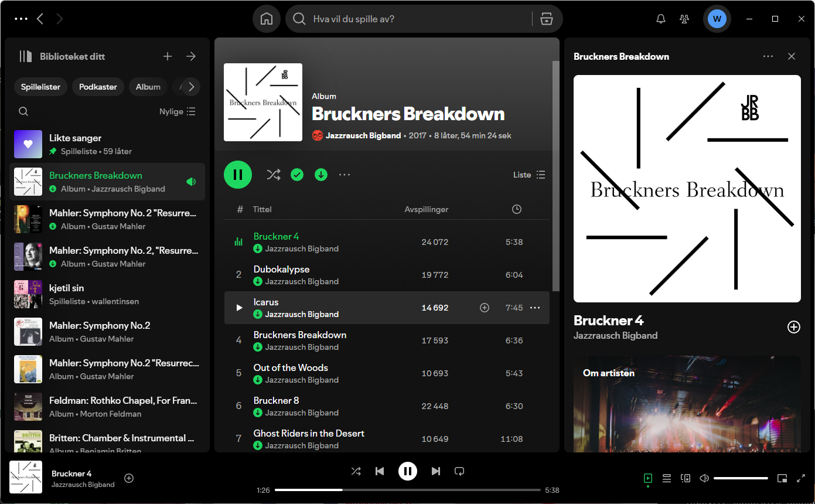This screenshot has height=504, width=815.
Task: Toggle the Now Playing view button
Action: pyautogui.click(x=647, y=479)
